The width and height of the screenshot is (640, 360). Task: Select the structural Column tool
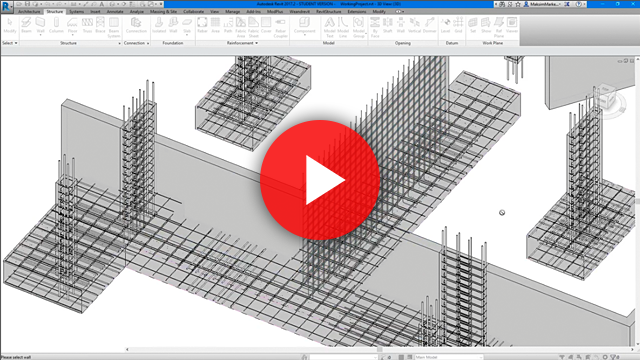tap(56, 25)
